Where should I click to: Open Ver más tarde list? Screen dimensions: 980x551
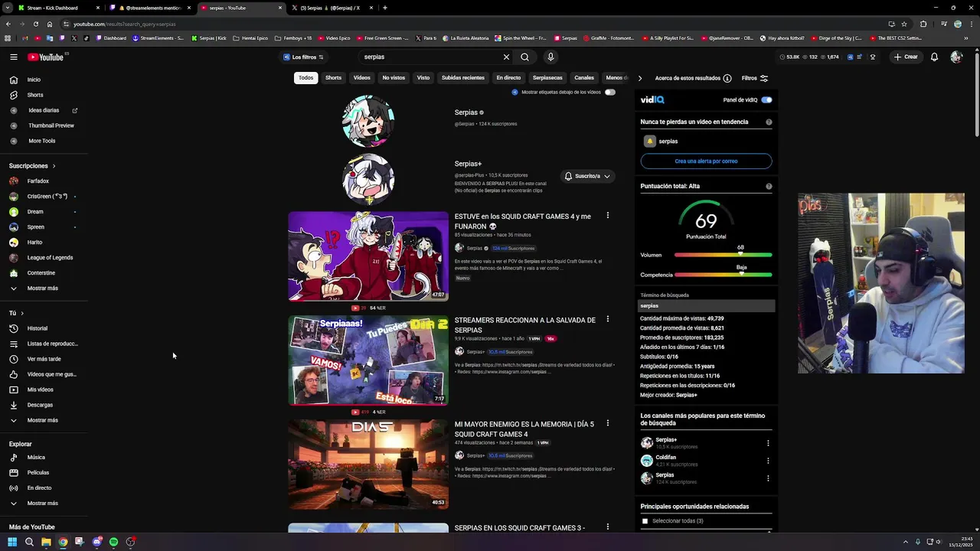tap(44, 359)
